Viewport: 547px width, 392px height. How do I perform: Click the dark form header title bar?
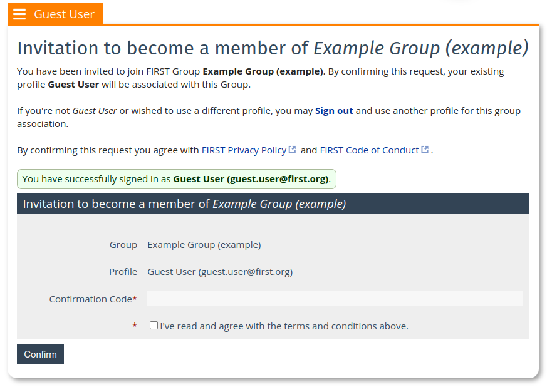pos(273,204)
